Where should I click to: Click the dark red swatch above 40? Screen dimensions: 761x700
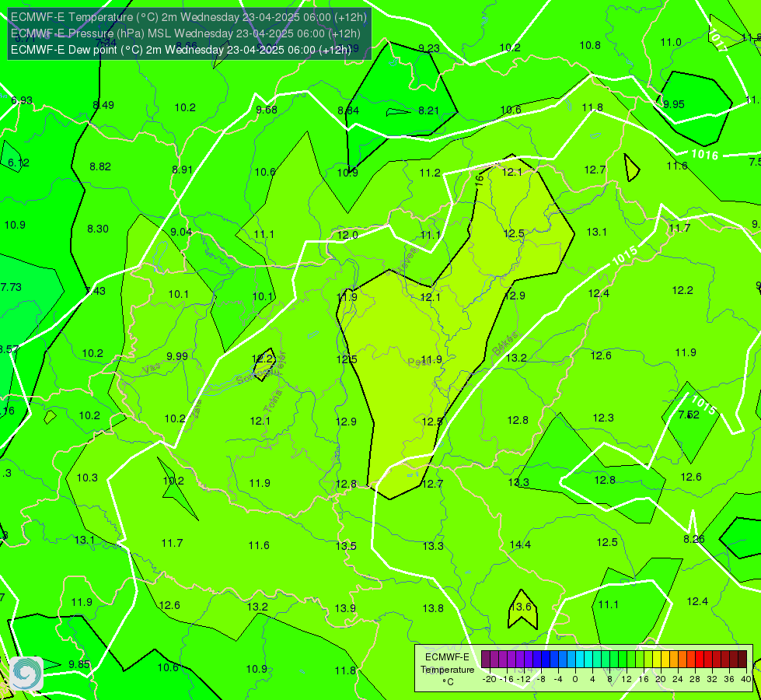click(742, 660)
